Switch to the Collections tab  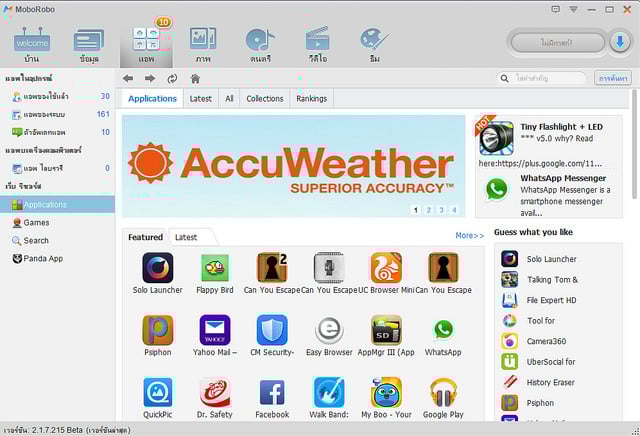point(264,99)
